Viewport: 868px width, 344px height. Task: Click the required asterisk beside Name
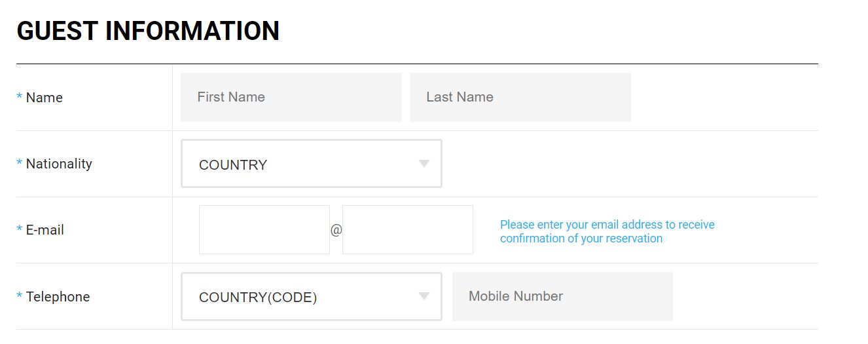click(x=19, y=98)
